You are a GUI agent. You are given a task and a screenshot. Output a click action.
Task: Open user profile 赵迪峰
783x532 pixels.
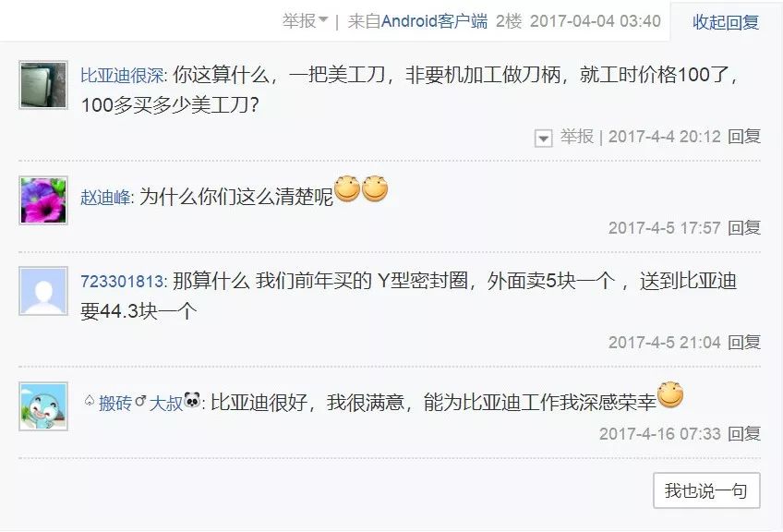click(x=105, y=198)
